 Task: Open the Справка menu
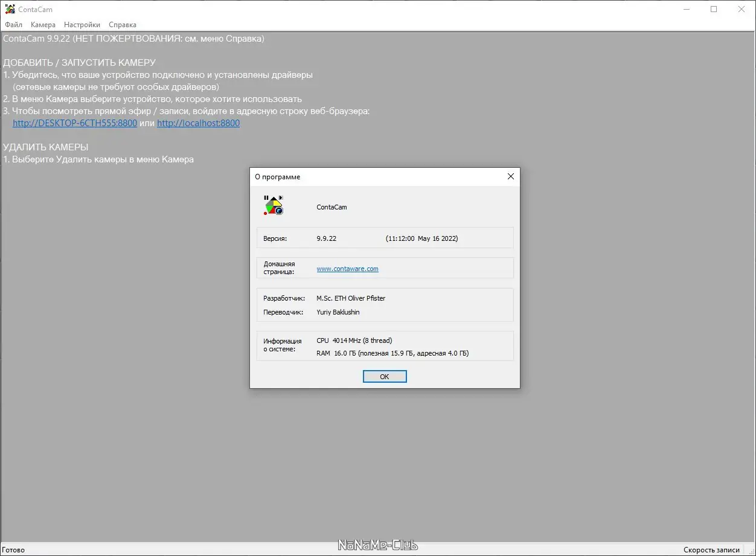click(x=123, y=25)
